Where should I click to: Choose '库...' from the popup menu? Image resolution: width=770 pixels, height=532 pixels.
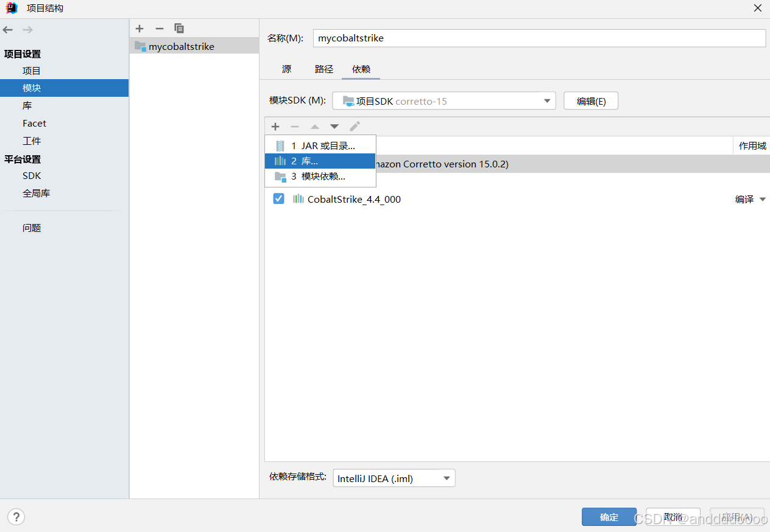pyautogui.click(x=320, y=161)
